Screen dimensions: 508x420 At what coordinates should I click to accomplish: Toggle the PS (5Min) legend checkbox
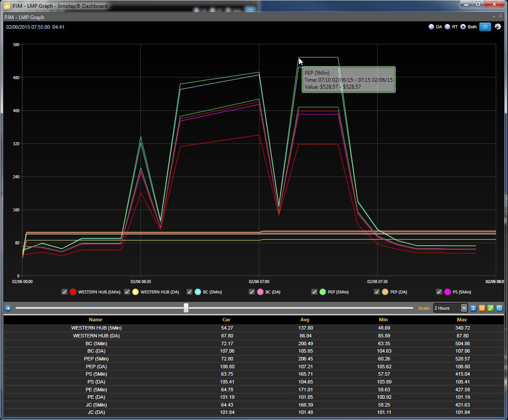[x=439, y=292]
